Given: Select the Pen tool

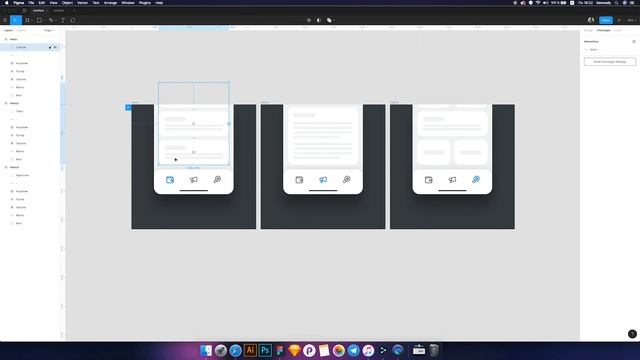Looking at the screenshot, I should pyautogui.click(x=51, y=20).
